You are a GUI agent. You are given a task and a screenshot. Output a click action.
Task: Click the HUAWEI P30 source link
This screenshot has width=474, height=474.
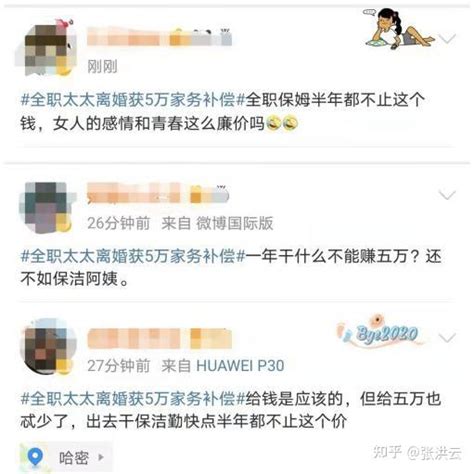[240, 366]
